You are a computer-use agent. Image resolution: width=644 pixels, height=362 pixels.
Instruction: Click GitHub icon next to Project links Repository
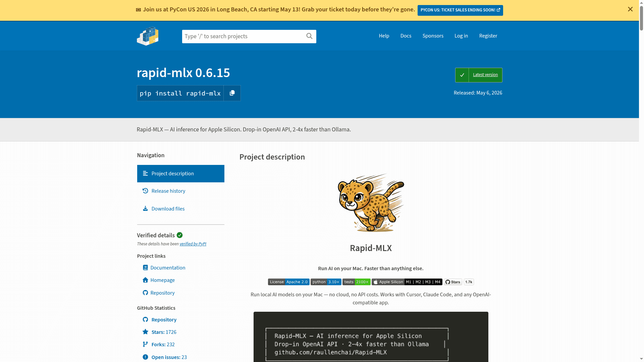point(145,293)
